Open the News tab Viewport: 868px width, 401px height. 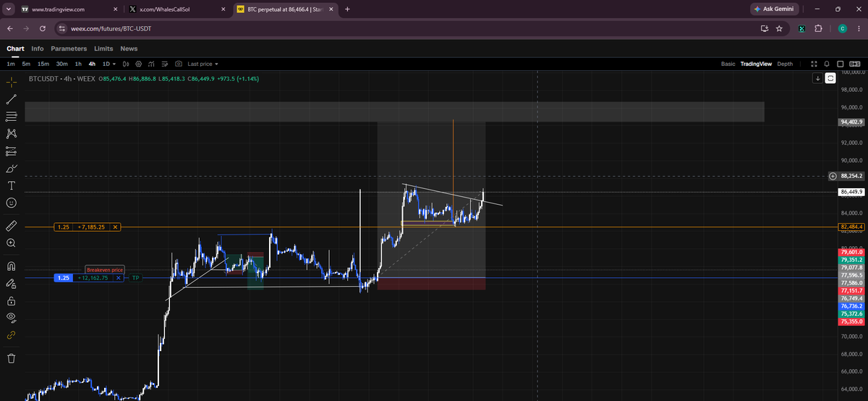(129, 48)
